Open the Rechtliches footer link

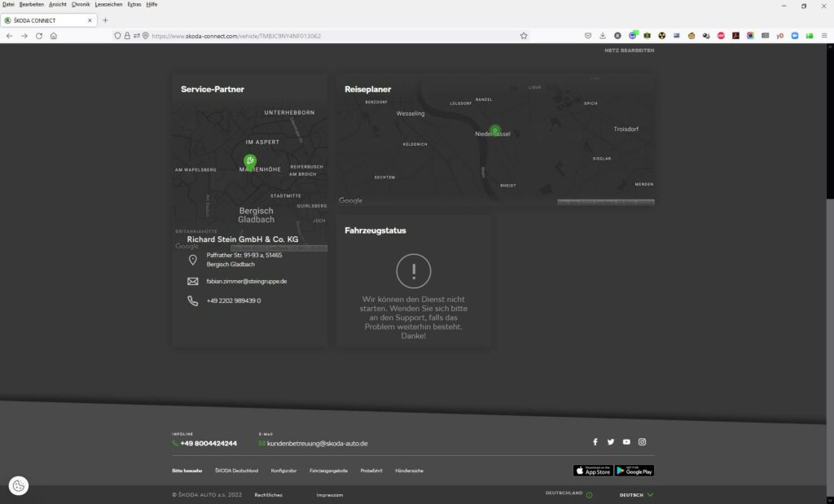pos(268,495)
